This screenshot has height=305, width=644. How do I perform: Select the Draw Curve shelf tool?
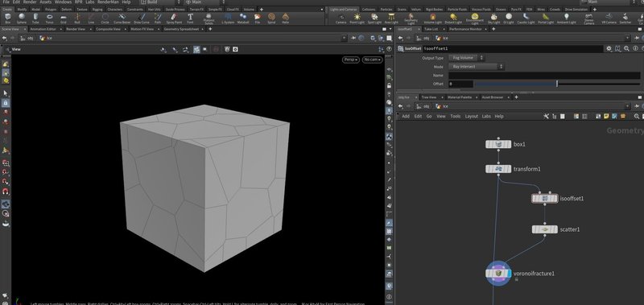[142, 18]
